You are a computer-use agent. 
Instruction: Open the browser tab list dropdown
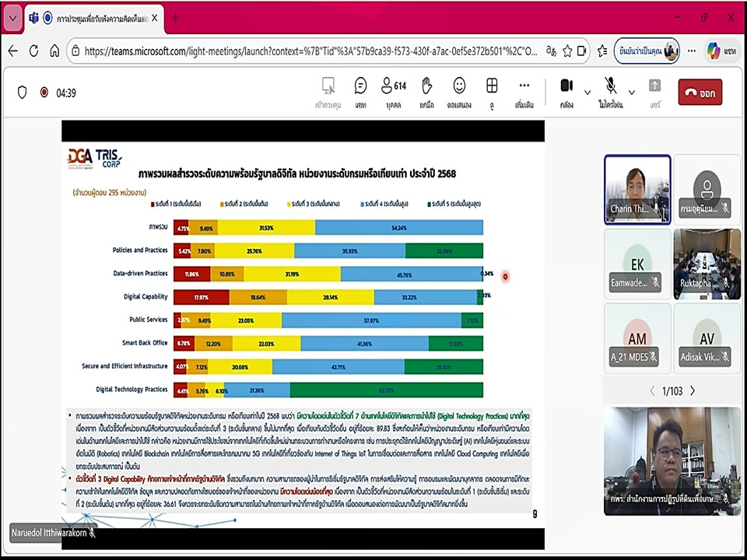12,18
